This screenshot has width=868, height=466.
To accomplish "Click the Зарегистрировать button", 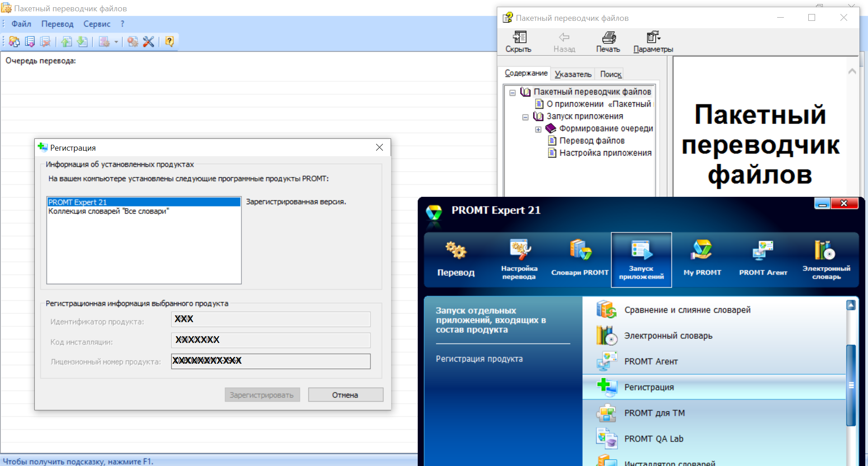I will pyautogui.click(x=262, y=395).
